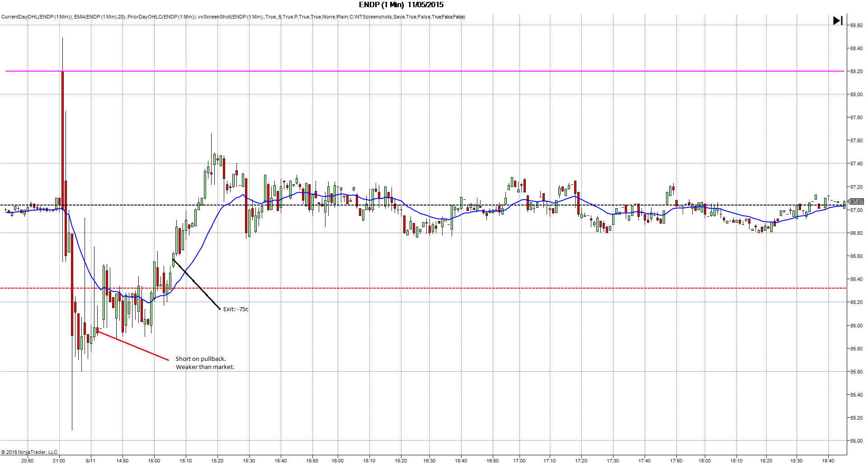This screenshot has width=868, height=467.
Task: Click the 'Exit: -75c' annotation text
Action: 236,309
